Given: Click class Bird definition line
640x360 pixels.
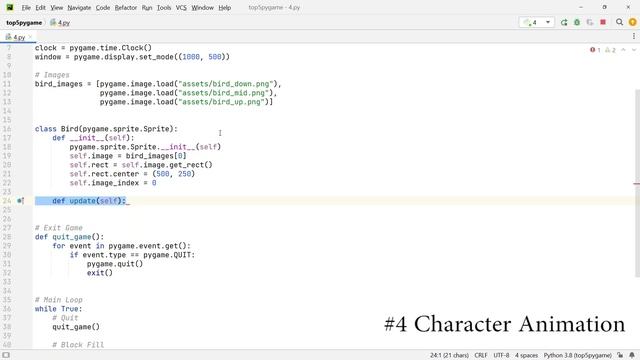Looking at the screenshot, I should (x=106, y=129).
